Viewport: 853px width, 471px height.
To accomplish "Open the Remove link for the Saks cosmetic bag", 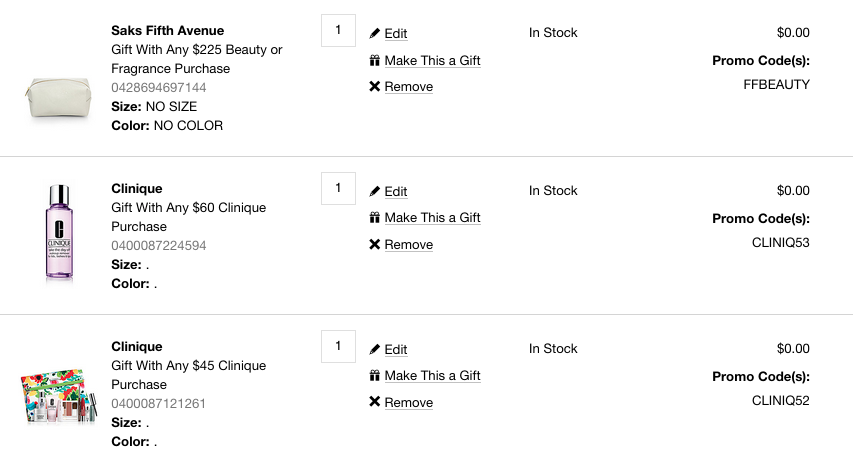I will click(x=409, y=86).
